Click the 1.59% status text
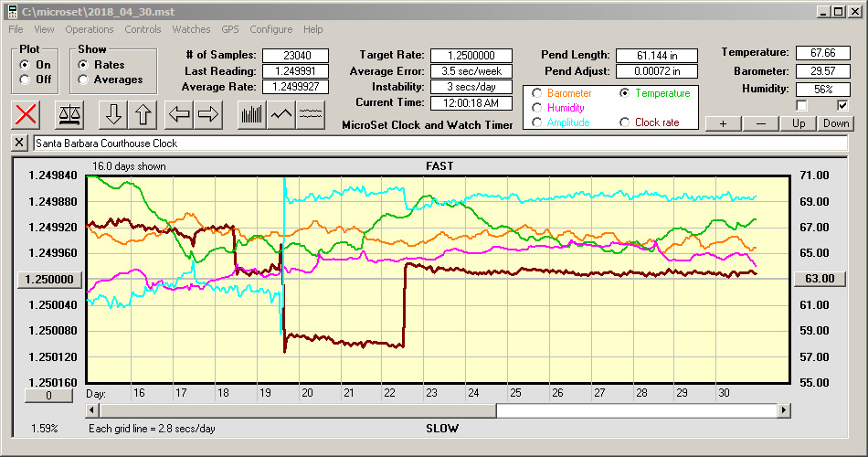 (44, 428)
